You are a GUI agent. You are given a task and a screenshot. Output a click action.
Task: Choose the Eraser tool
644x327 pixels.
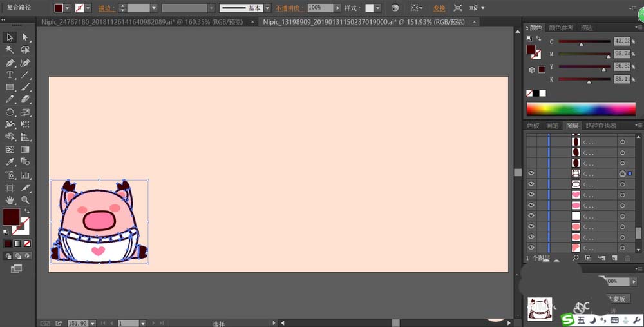click(25, 99)
